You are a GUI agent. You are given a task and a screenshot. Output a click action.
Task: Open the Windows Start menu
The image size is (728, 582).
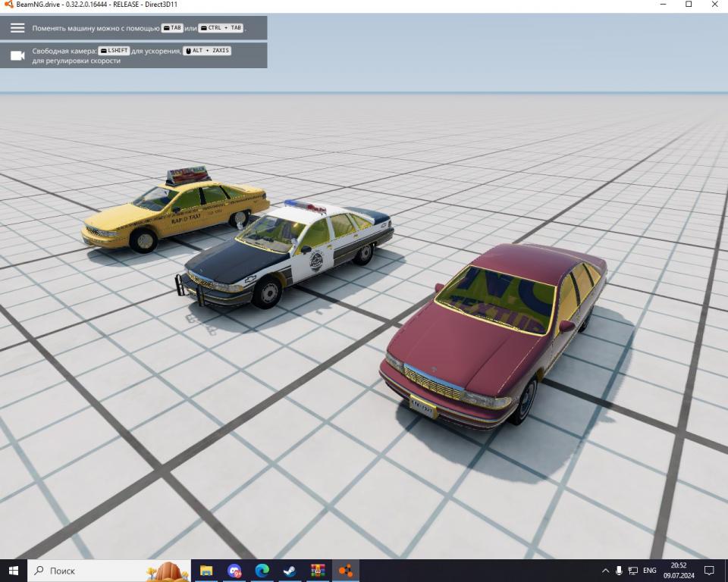tap(13, 571)
